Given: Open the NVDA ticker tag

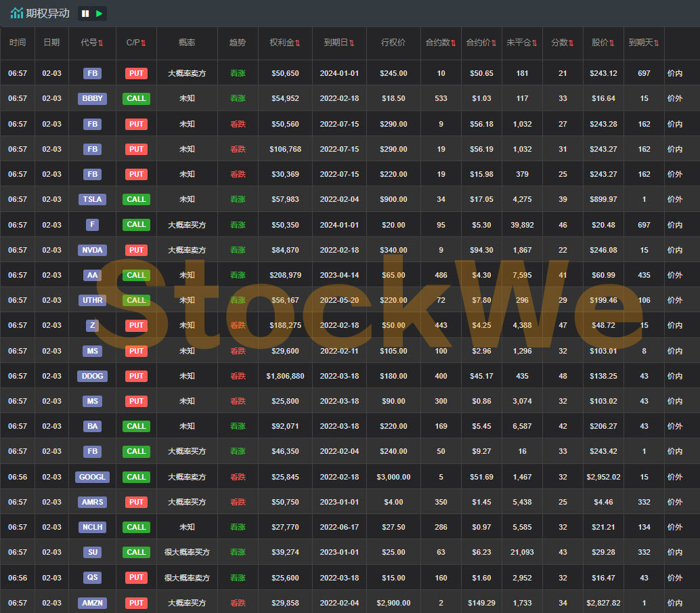Looking at the screenshot, I should 93,250.
